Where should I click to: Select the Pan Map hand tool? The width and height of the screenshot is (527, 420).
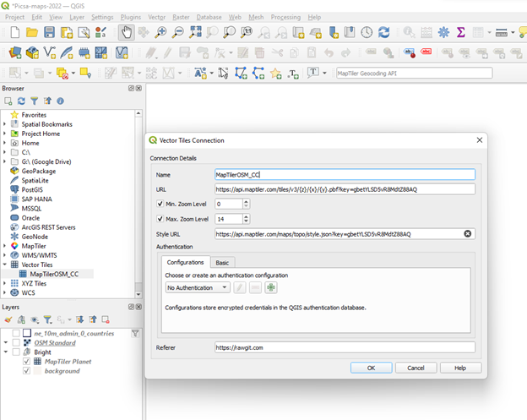click(126, 33)
